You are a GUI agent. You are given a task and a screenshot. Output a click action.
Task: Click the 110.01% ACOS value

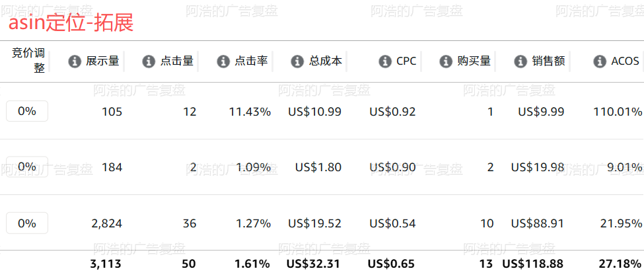point(618,112)
